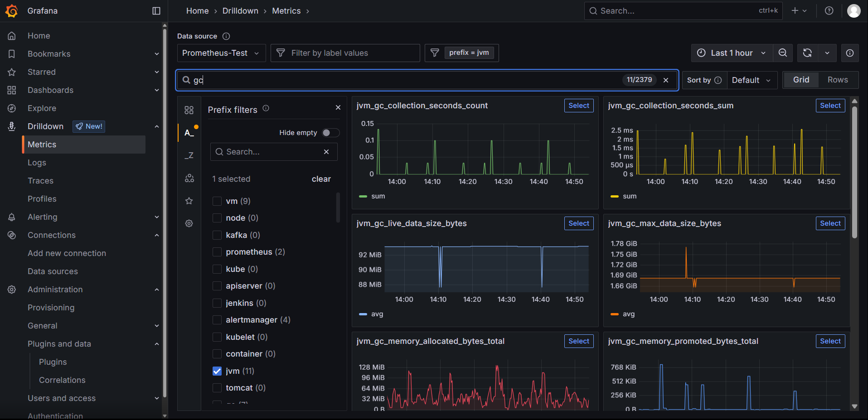Toggle the Hide empty switch
This screenshot has height=420, width=868.
(330, 133)
